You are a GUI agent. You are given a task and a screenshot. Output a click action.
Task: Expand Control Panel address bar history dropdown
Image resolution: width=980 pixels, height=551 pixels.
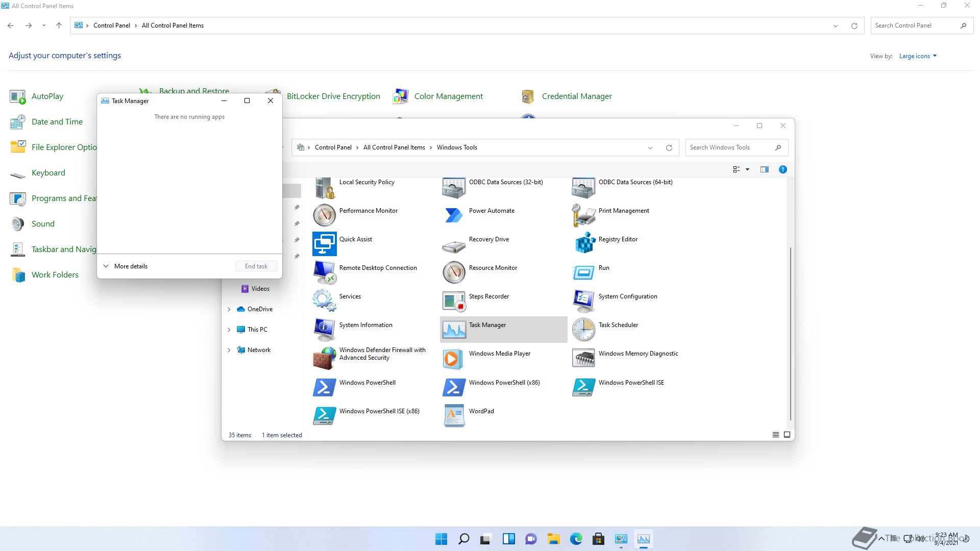click(836, 26)
